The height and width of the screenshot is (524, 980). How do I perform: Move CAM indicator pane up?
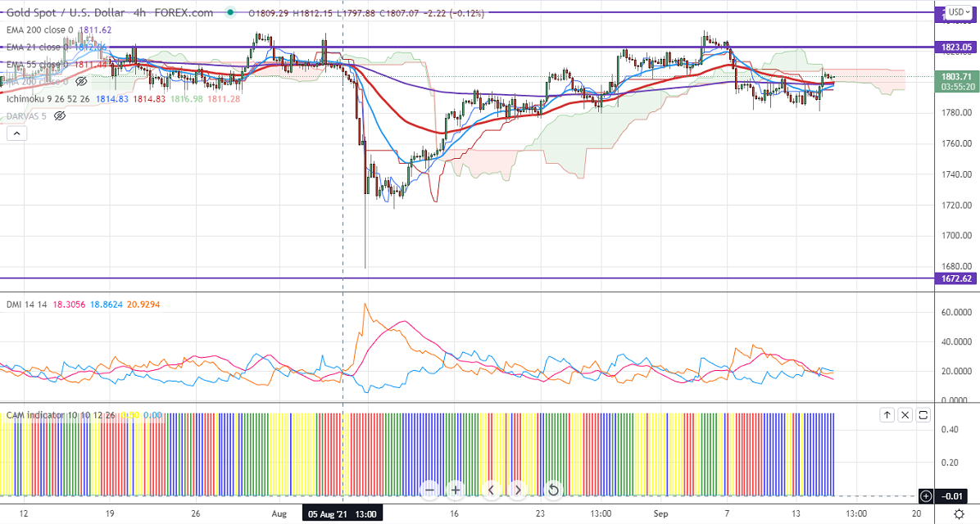(887, 415)
